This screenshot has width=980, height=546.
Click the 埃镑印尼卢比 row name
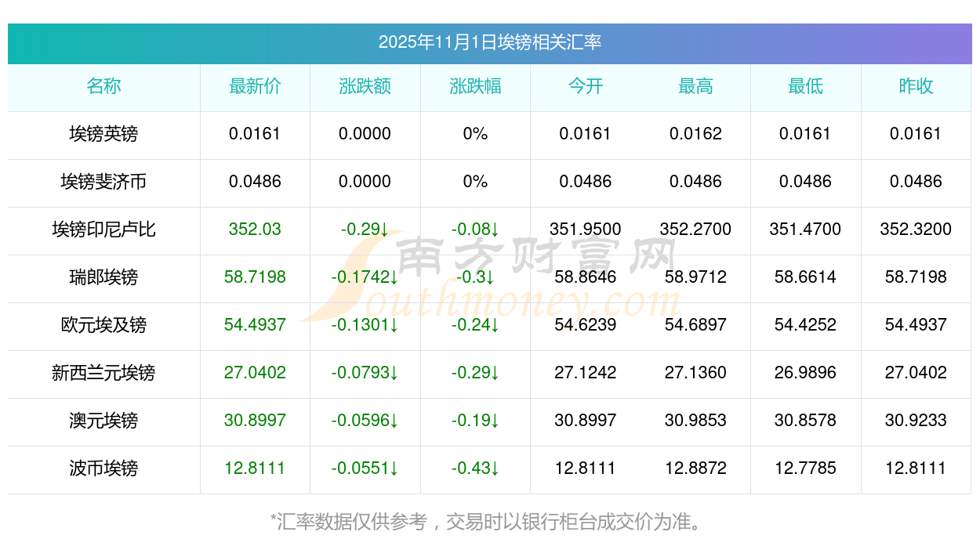pos(103,230)
